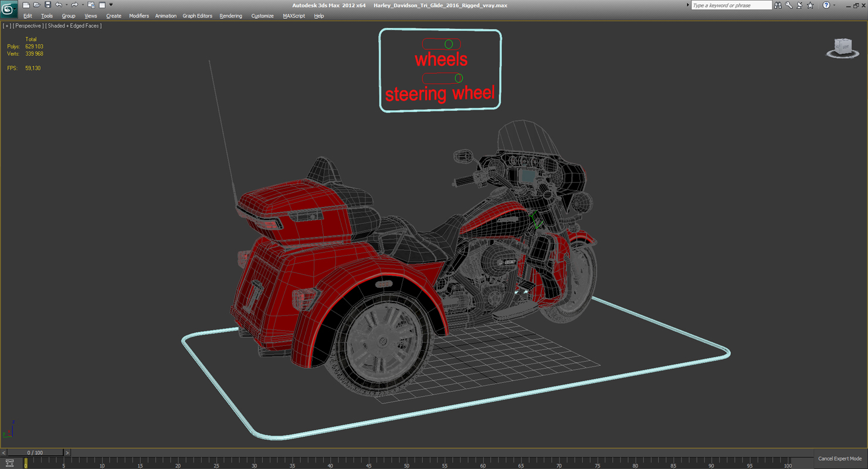Screen dimensions: 868x469
Task: Open the Help menu
Action: click(x=318, y=16)
